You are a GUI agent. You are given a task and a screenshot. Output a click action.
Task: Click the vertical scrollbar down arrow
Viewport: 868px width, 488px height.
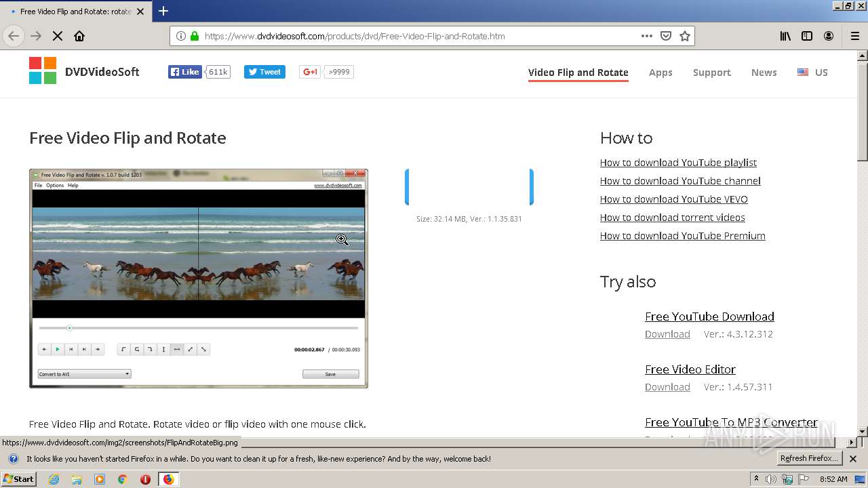tap(862, 431)
